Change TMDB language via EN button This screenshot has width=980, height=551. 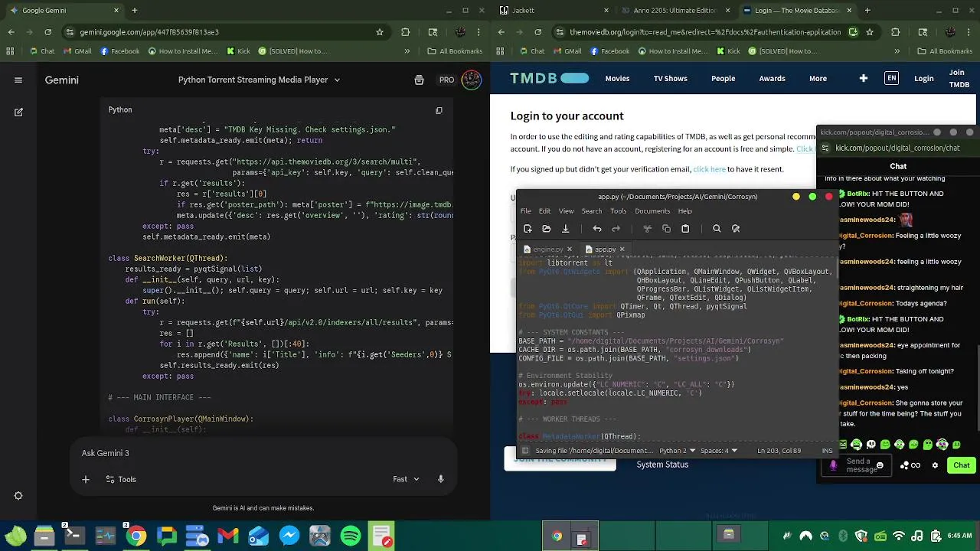coord(891,78)
